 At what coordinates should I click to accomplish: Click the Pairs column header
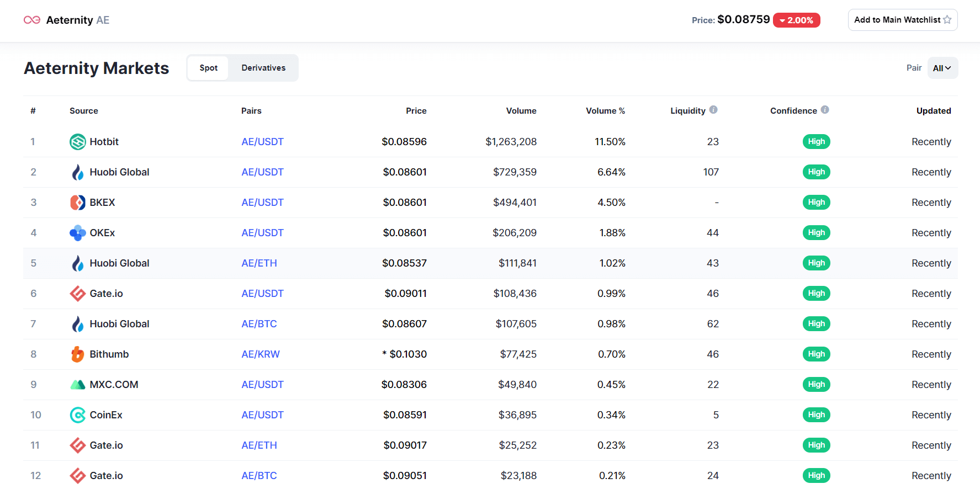(251, 111)
